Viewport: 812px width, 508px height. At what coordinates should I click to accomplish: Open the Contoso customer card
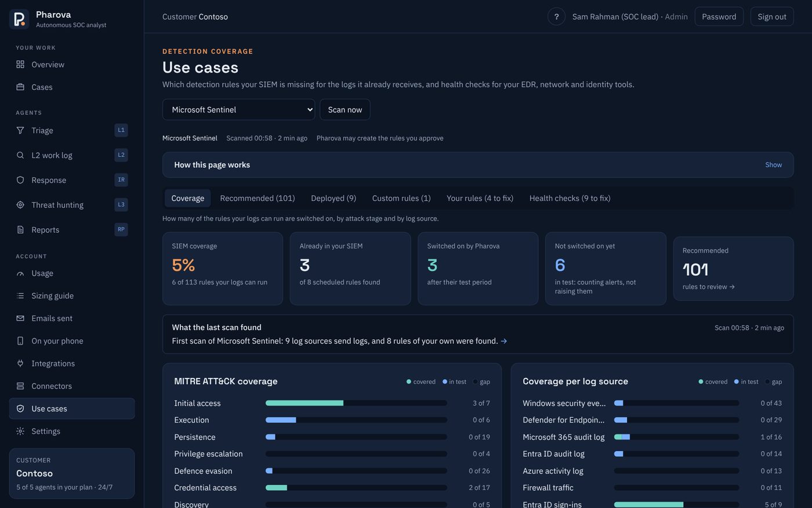(72, 473)
